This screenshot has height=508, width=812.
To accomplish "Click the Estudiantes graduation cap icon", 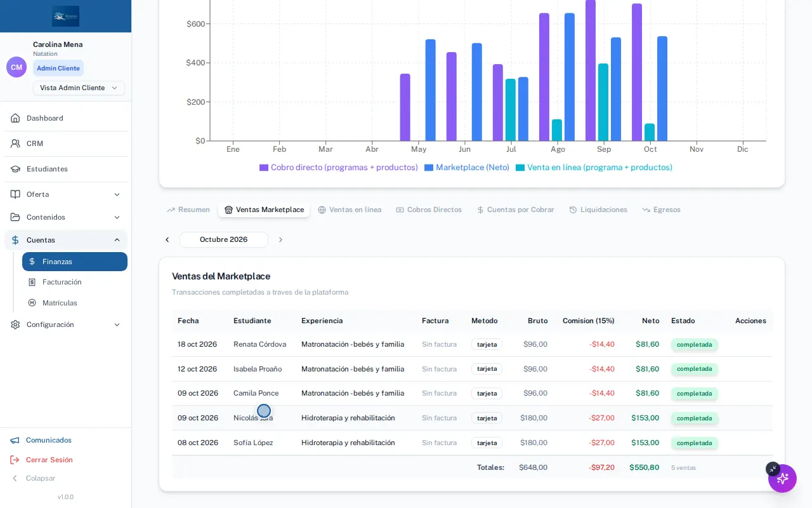I will pyautogui.click(x=15, y=169).
